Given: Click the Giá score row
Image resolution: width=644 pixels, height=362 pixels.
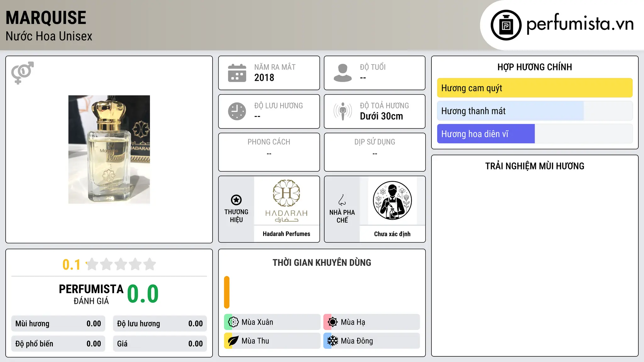Looking at the screenshot, I should coord(160,344).
